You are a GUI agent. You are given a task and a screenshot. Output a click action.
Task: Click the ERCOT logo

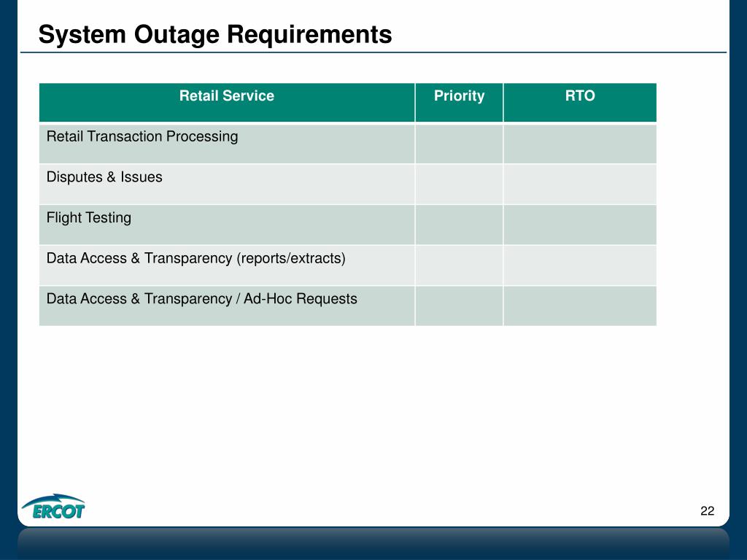53,506
